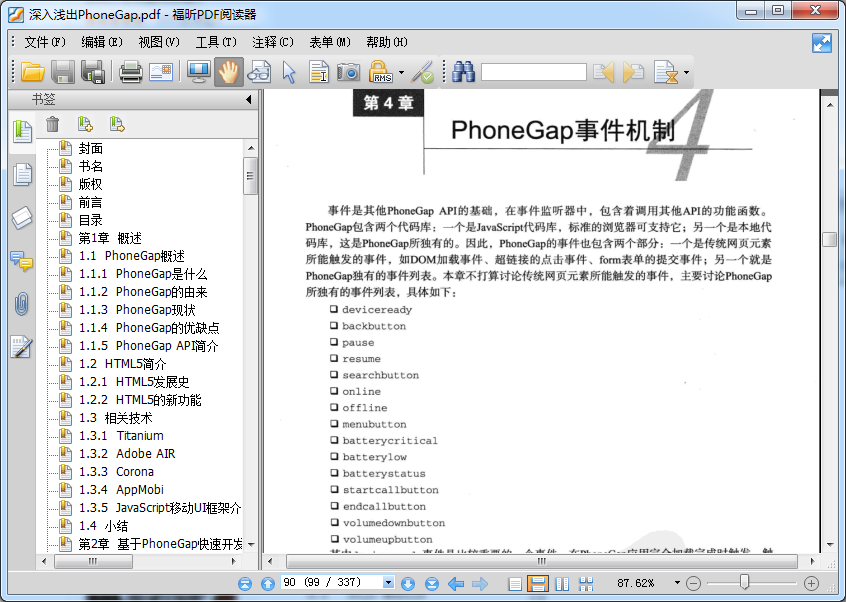Open the Signatures sidebar panel icon
The image size is (846, 602).
pos(22,347)
